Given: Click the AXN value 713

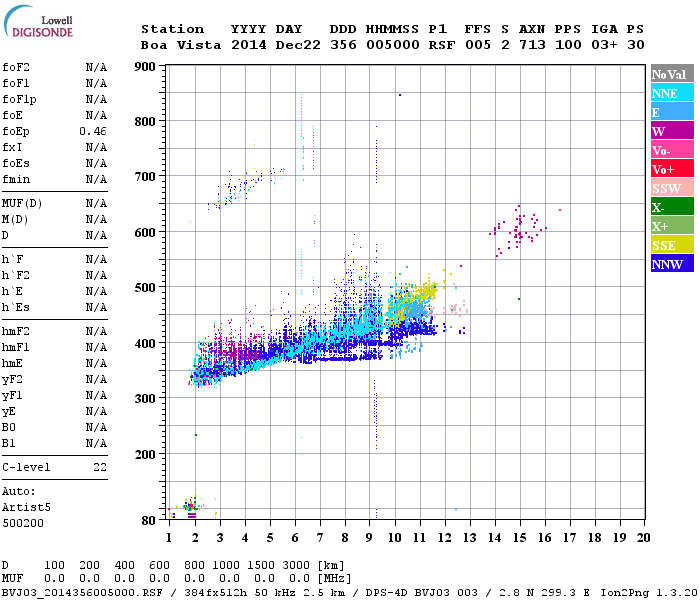Looking at the screenshot, I should click(x=532, y=45).
